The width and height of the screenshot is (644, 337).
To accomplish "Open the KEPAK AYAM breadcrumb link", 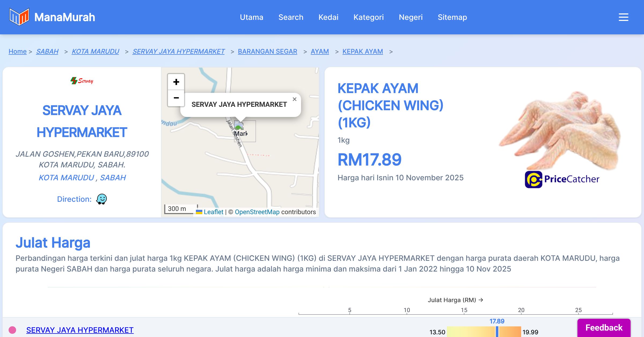I will point(363,51).
